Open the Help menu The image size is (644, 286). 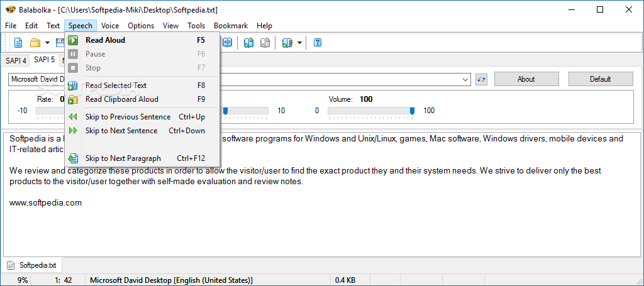coord(265,25)
